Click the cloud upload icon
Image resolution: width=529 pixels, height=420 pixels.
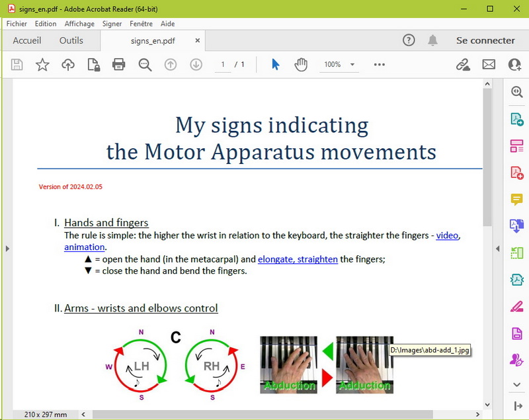(67, 64)
